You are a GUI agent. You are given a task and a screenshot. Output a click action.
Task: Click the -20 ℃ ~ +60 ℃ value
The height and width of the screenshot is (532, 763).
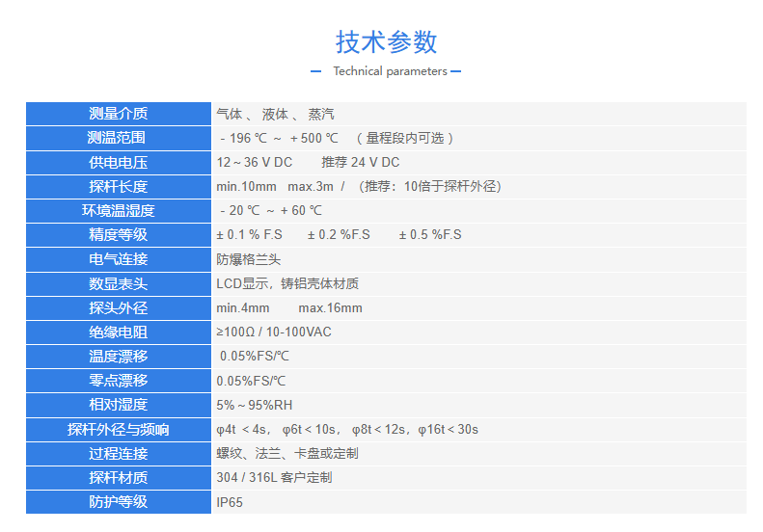tap(271, 211)
